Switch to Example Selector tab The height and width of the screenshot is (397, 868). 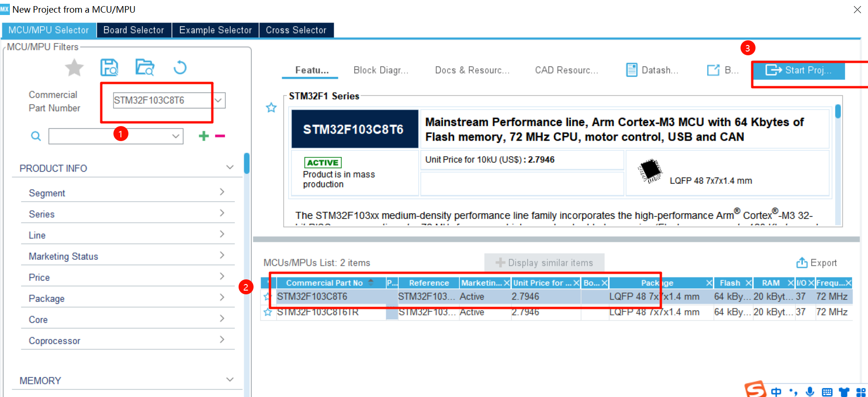coord(216,30)
